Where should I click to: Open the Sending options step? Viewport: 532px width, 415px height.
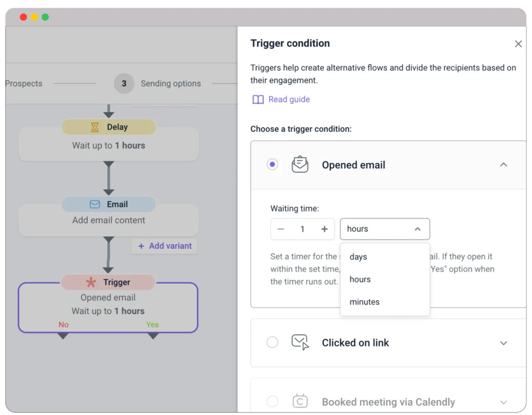point(170,83)
